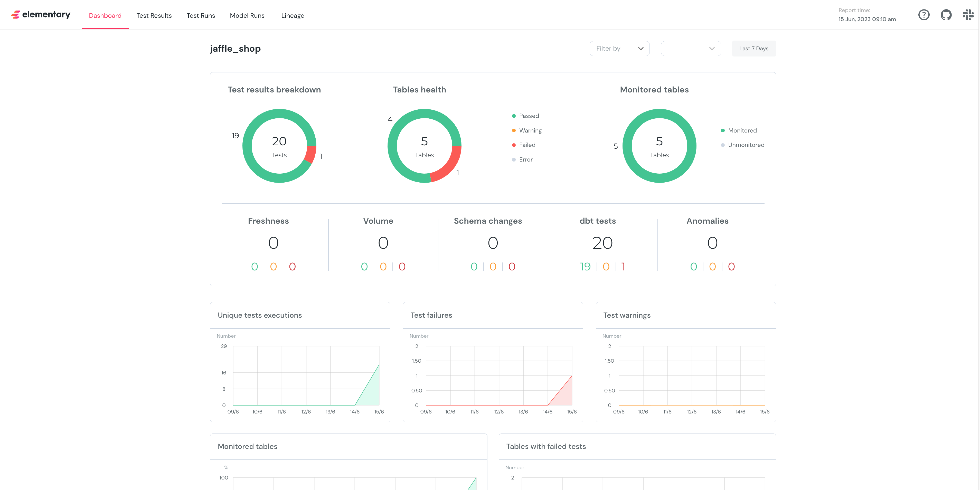The height and width of the screenshot is (490, 980).
Task: Click the Last 7 Days button
Action: 753,48
